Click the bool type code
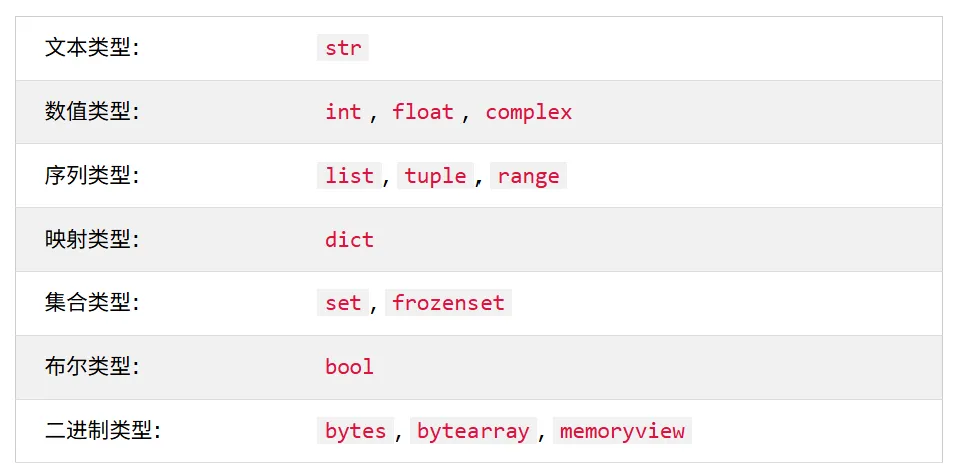Viewport: 954px width, 474px height. pos(349,367)
